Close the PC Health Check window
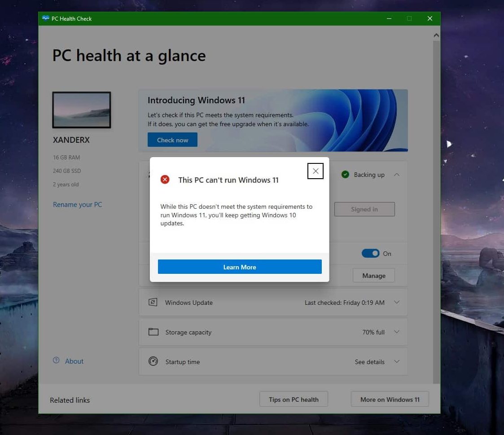 [x=430, y=19]
